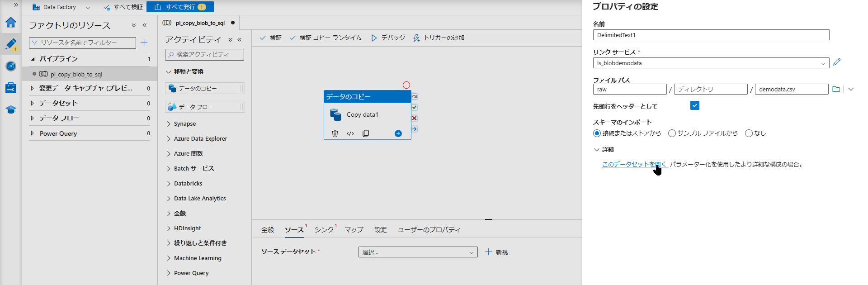868x285 pixels.
Task: Select なし schema import option
Action: 749,133
